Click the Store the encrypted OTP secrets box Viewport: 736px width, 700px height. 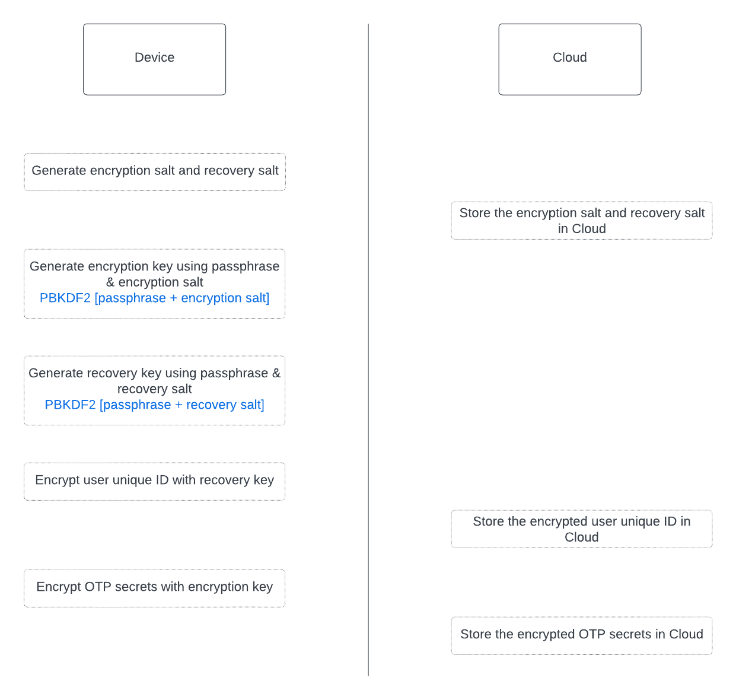582,636
